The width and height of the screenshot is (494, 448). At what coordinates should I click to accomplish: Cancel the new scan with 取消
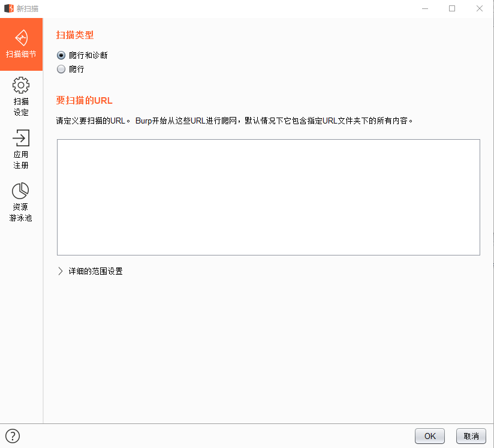(471, 436)
